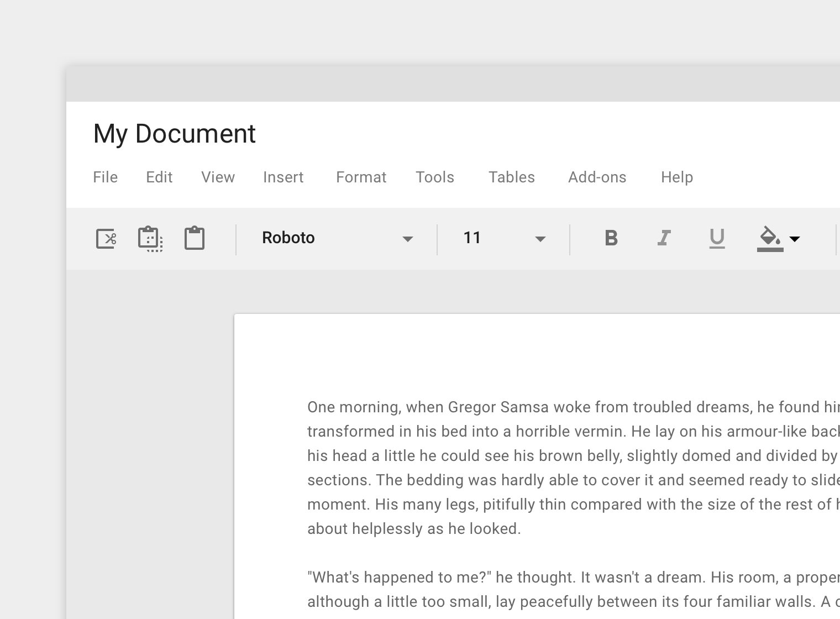Open the Edit menu

click(x=159, y=177)
